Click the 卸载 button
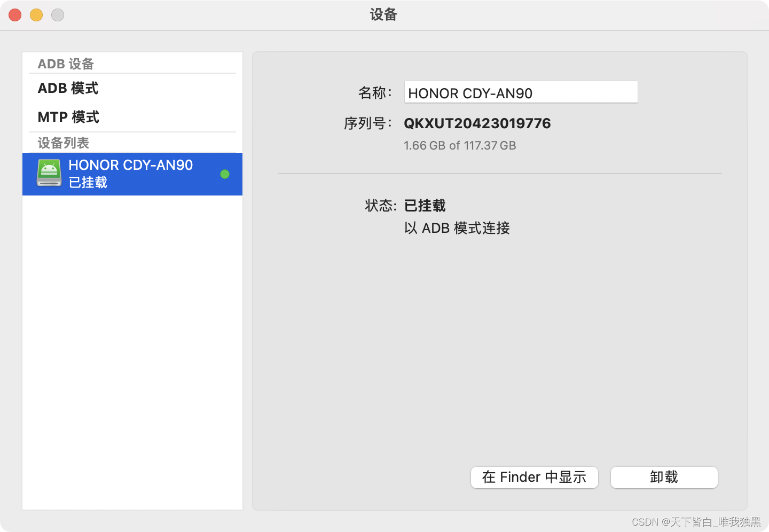This screenshot has width=769, height=532. tap(664, 477)
